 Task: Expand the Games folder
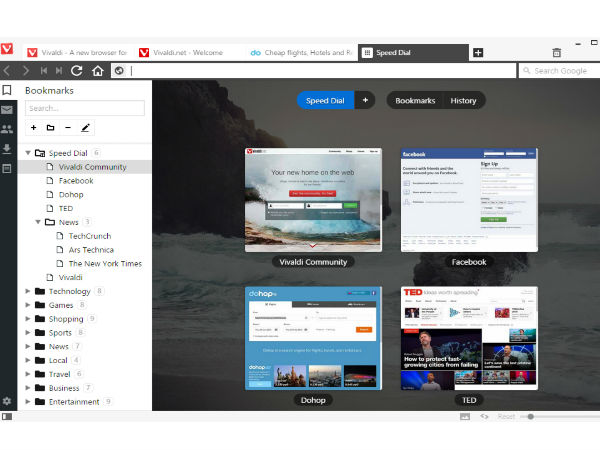(x=28, y=305)
